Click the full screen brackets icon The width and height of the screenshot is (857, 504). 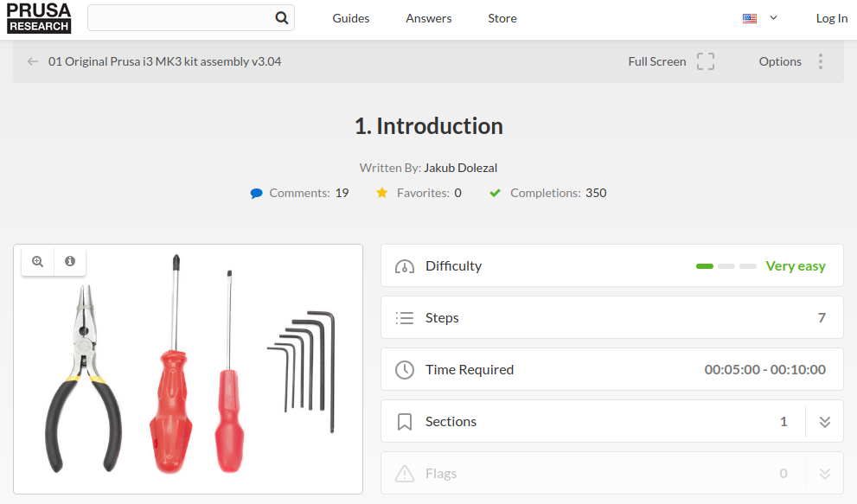click(x=706, y=61)
